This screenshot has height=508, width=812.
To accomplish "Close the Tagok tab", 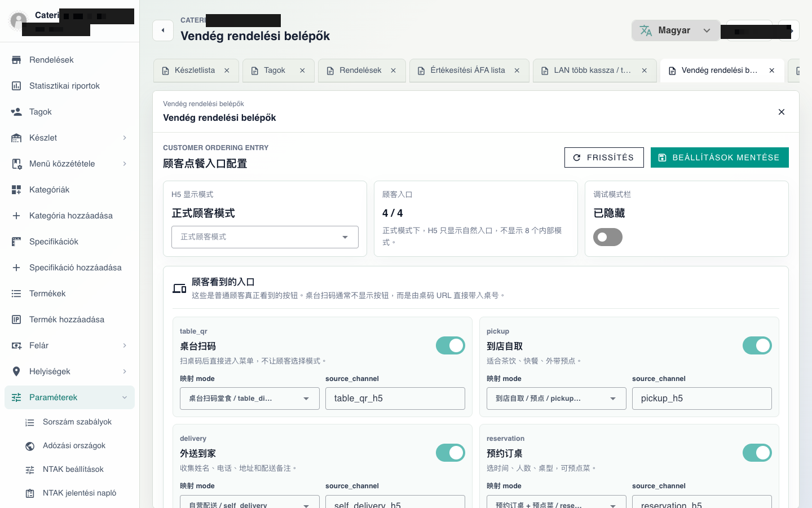I will click(x=302, y=71).
